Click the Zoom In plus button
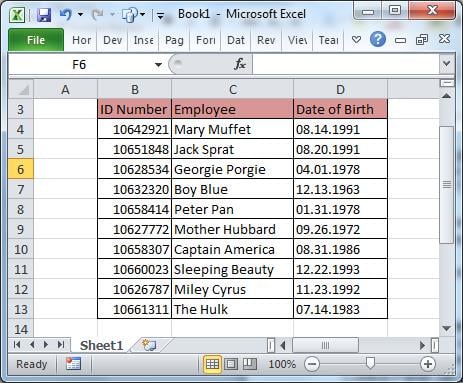The width and height of the screenshot is (463, 383). coord(428,364)
